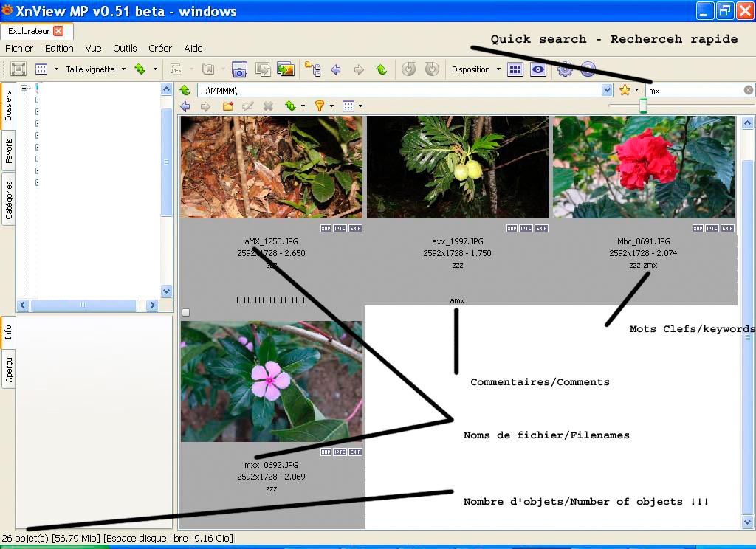Create a new folder
Screen dimensions: 756x549
coord(227,106)
